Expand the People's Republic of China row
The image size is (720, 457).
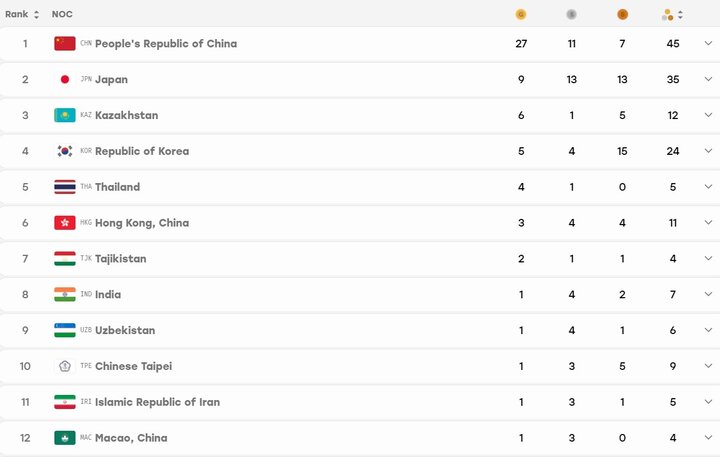[x=708, y=43]
